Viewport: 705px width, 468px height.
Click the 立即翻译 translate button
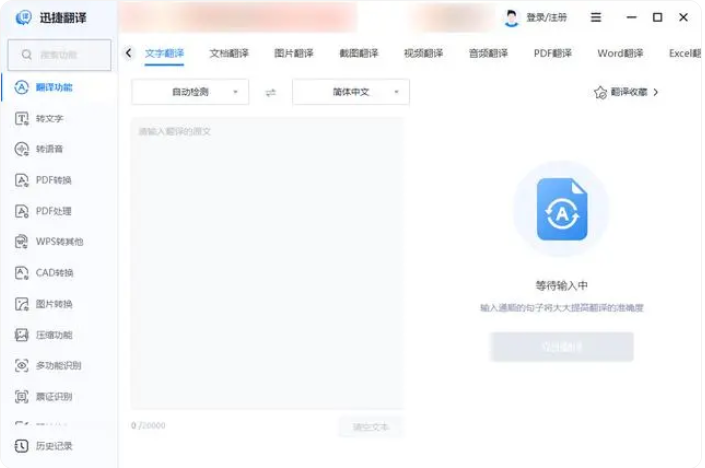click(562, 347)
